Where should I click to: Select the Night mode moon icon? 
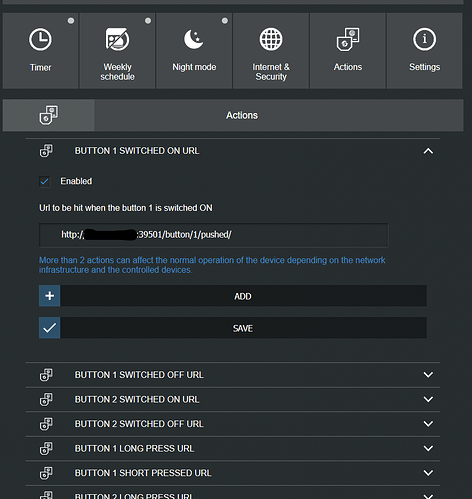pos(194,39)
